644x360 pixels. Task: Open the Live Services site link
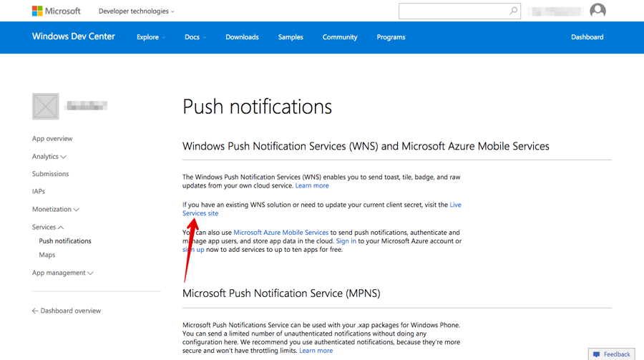200,213
